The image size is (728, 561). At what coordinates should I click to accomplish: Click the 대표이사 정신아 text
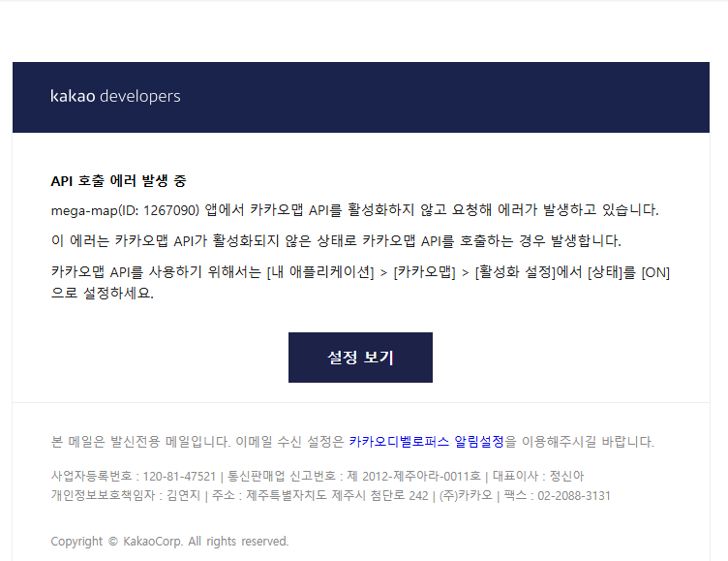point(538,476)
